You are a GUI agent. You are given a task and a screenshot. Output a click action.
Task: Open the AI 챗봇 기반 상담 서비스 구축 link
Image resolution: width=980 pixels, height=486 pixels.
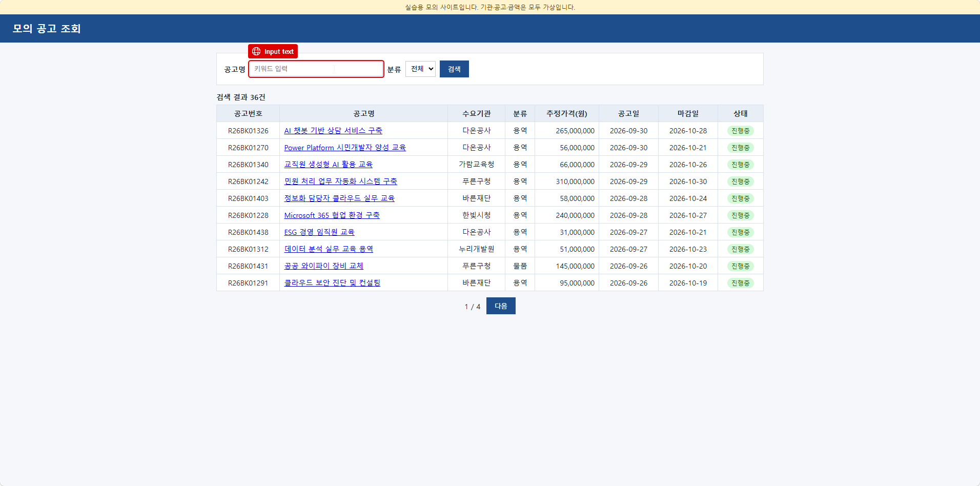[x=333, y=131]
